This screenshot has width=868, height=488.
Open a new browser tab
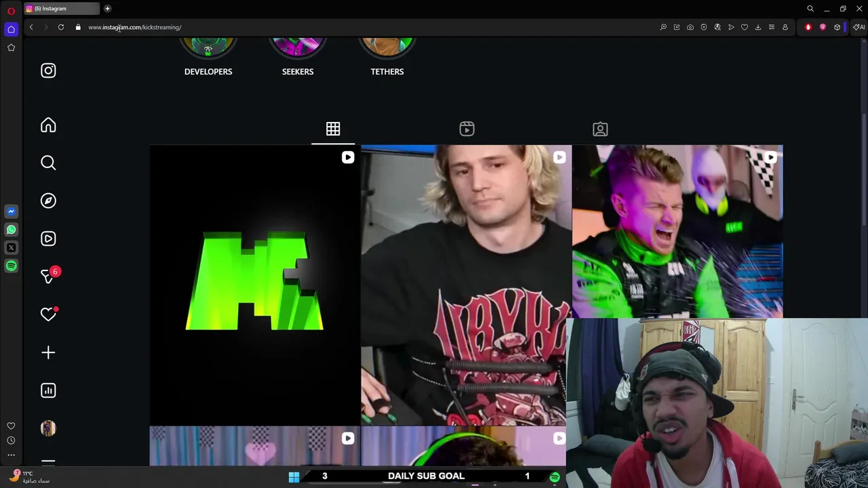(x=107, y=9)
